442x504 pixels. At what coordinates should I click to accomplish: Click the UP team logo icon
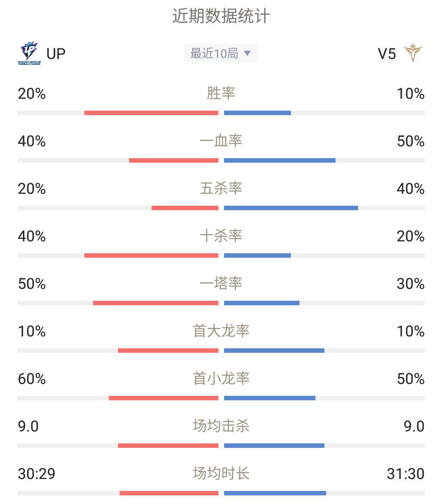click(x=29, y=53)
